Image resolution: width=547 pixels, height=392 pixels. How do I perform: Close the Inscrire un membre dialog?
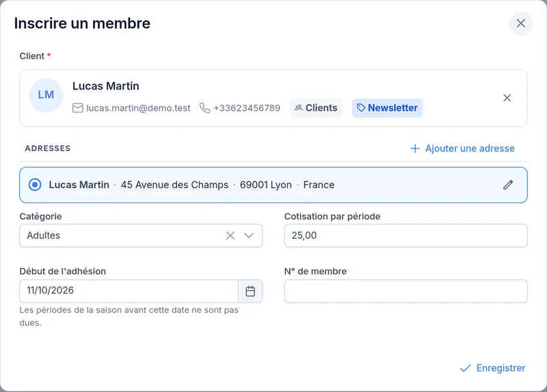tap(520, 23)
